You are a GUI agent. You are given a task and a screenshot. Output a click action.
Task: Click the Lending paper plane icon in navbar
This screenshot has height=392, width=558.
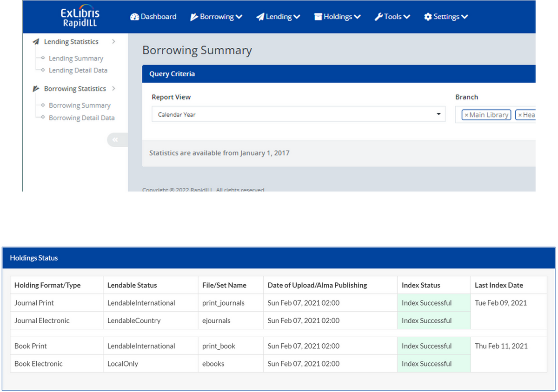pos(260,17)
